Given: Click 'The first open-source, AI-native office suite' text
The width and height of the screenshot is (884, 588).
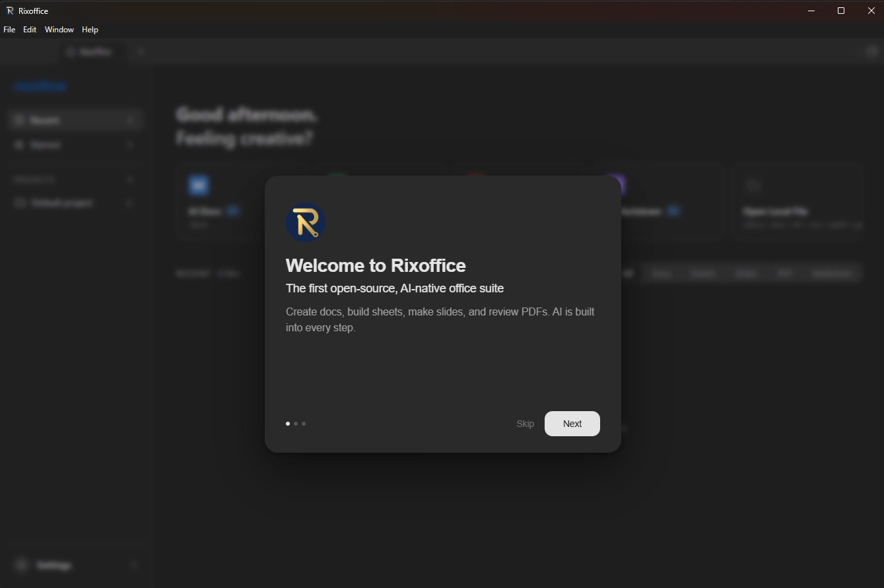Looking at the screenshot, I should (395, 288).
